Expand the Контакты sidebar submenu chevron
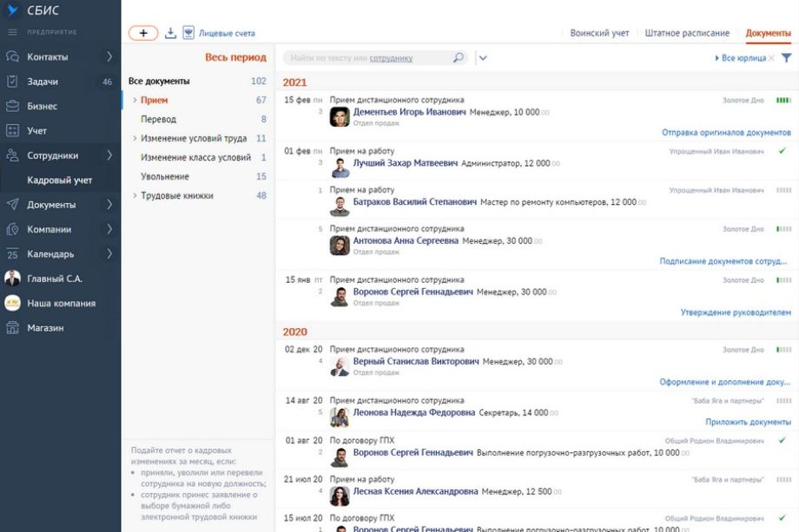799x532 pixels. pos(109,57)
